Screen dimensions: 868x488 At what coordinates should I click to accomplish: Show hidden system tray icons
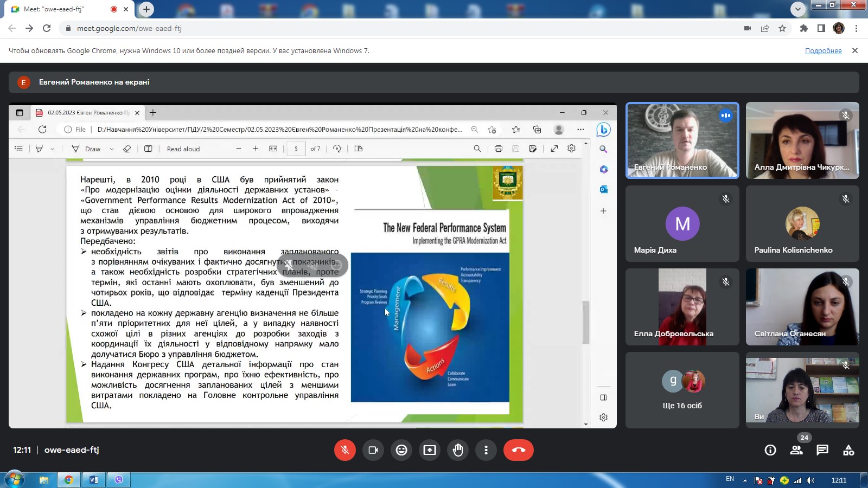(745, 480)
